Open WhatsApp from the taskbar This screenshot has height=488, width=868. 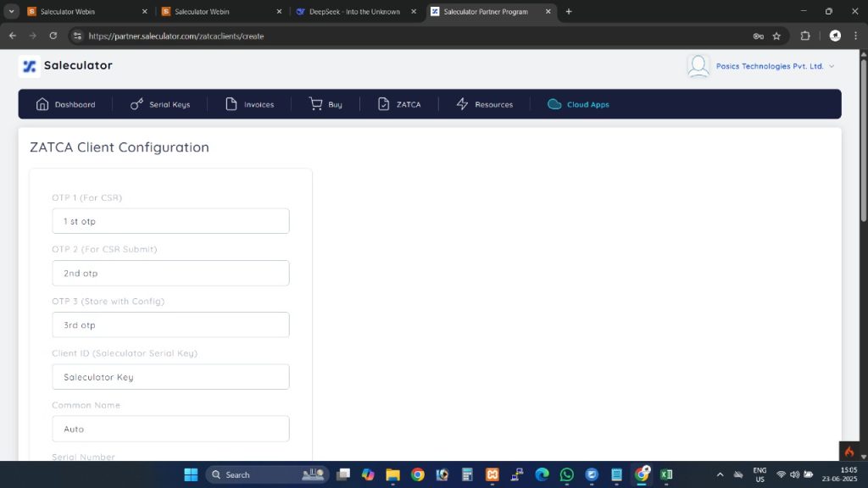tap(566, 474)
